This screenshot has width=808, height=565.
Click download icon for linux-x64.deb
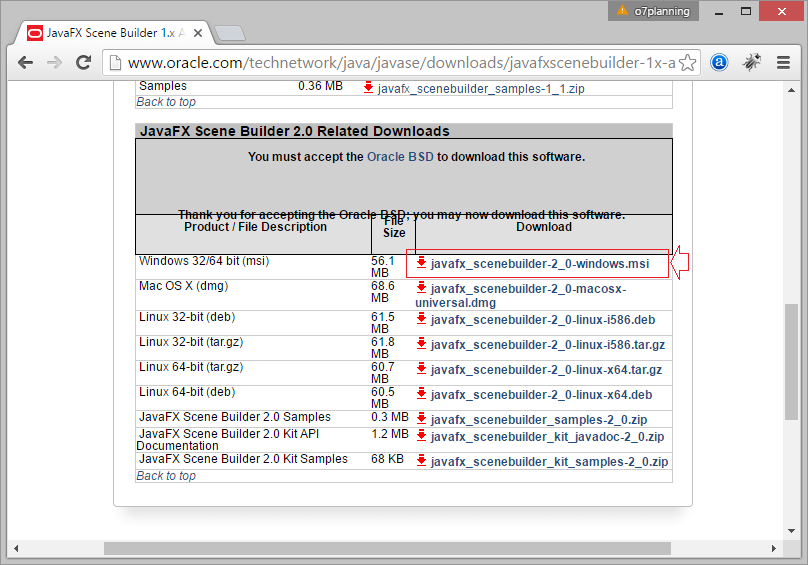coord(421,393)
